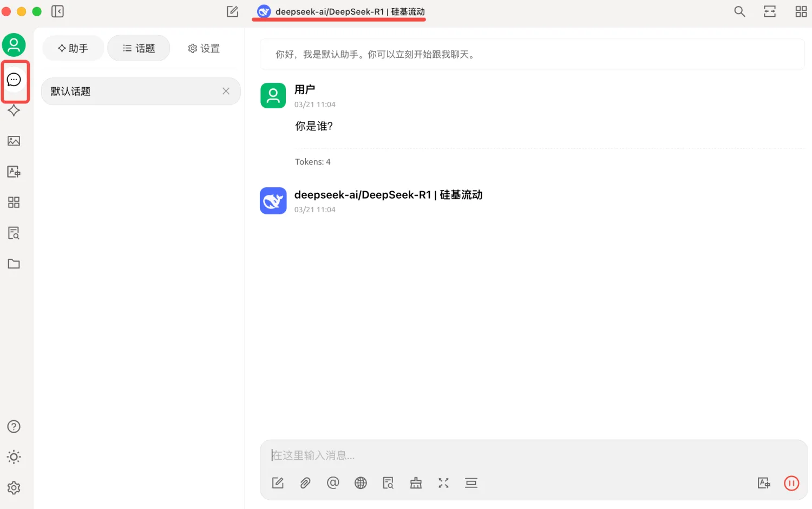Start new topic from input toolbar
The width and height of the screenshot is (812, 509).
(278, 483)
